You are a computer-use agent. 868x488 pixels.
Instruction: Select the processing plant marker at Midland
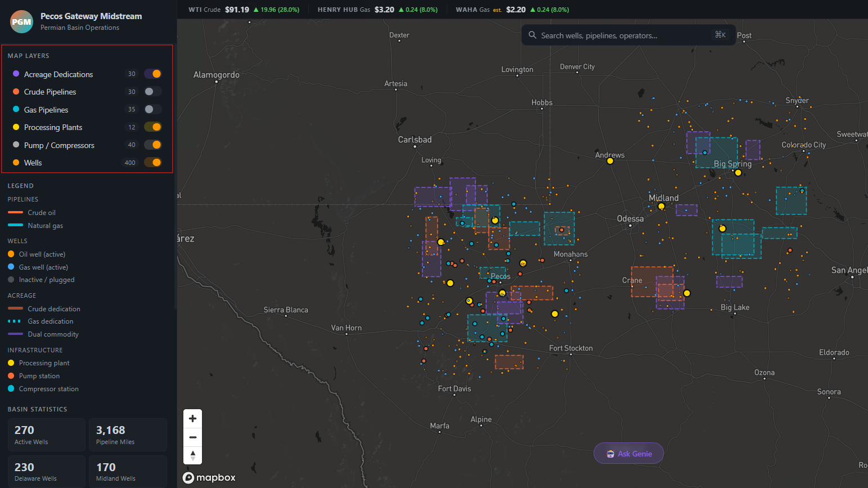[662, 207]
